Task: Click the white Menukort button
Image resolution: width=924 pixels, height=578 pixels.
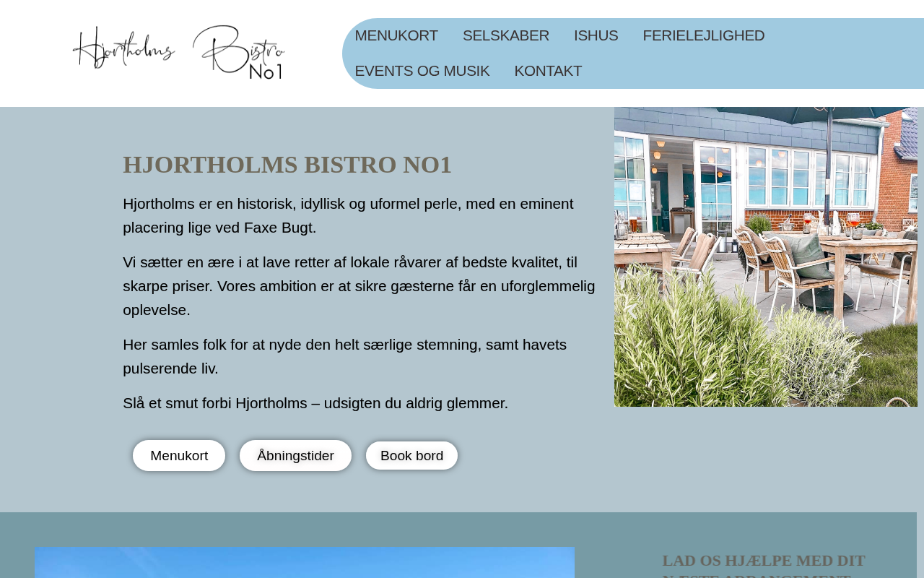Action: click(179, 456)
